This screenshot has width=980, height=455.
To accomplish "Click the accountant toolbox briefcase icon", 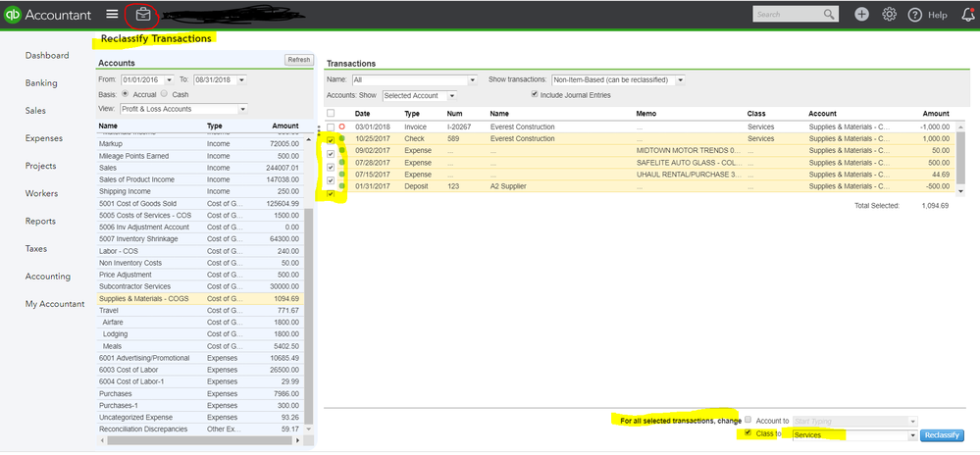I will 144,15.
